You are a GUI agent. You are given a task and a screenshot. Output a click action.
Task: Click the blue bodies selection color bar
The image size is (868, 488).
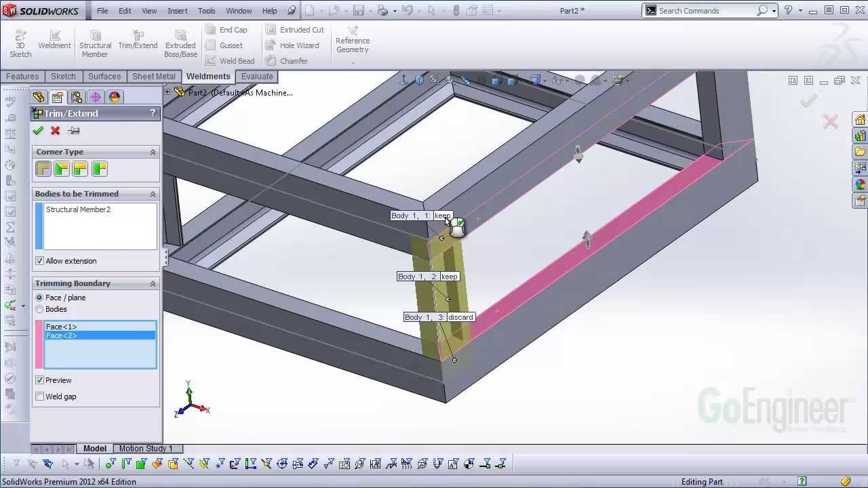pyautogui.click(x=39, y=226)
